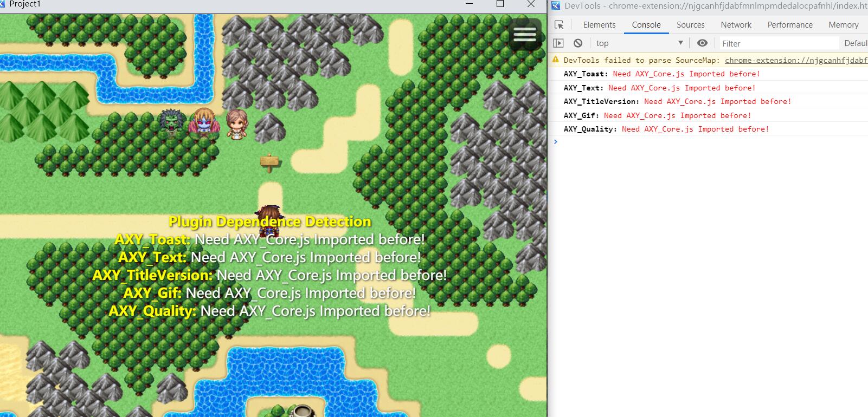Click the eye live expression icon
Screen dimensions: 868x417
pyautogui.click(x=702, y=43)
